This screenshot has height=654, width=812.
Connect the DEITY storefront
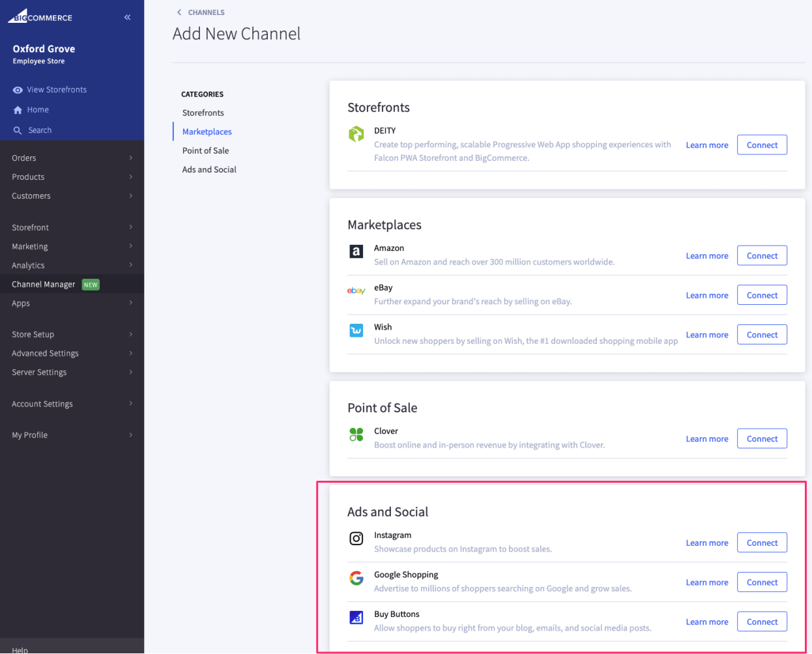pyautogui.click(x=762, y=145)
